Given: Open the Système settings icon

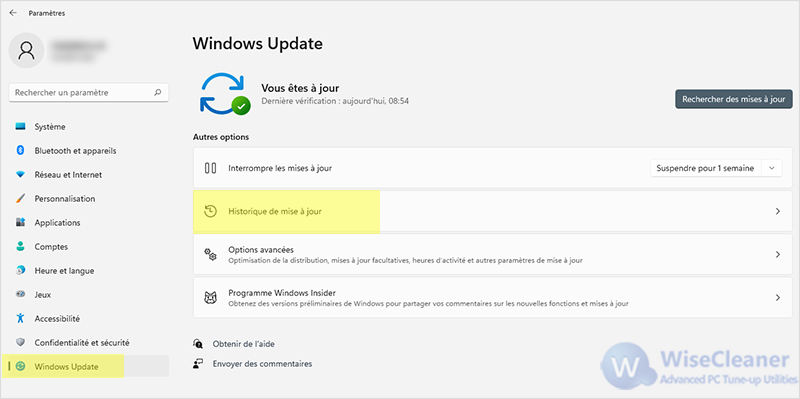Looking at the screenshot, I should point(20,127).
